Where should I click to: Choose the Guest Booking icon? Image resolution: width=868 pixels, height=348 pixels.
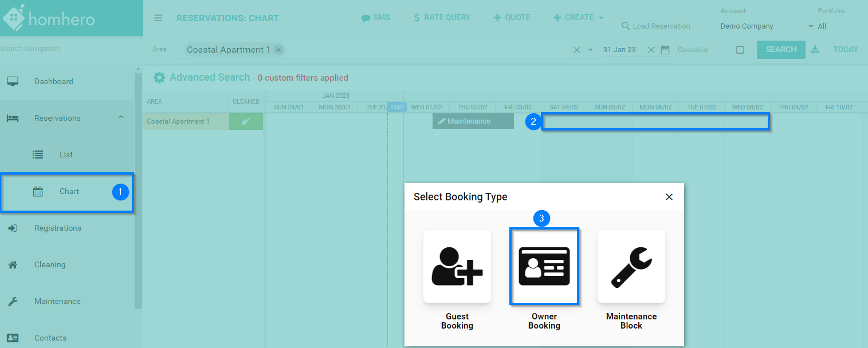click(x=457, y=267)
